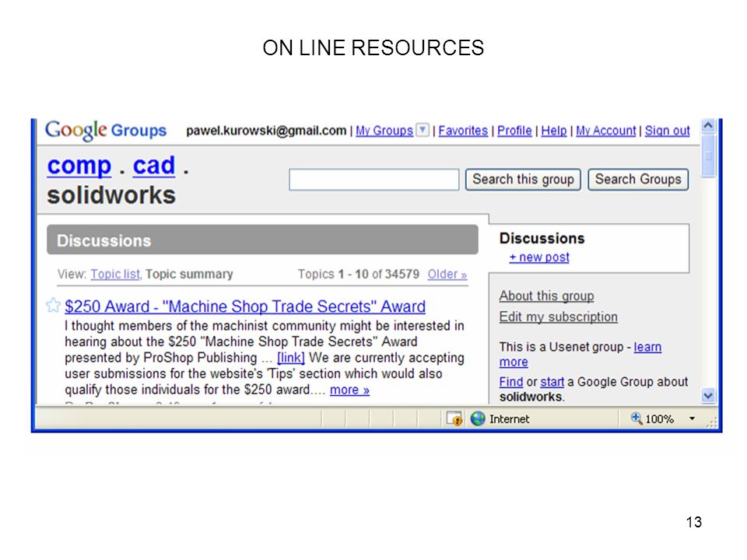The height and width of the screenshot is (560, 747).
Task: Click the scrollbar down arrow
Action: [708, 396]
